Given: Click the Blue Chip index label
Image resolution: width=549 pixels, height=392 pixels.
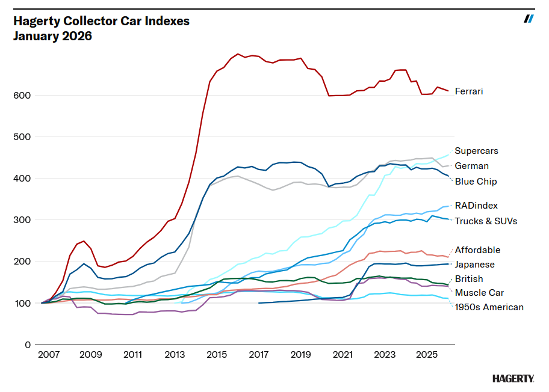Looking at the screenshot, I should point(476,182).
